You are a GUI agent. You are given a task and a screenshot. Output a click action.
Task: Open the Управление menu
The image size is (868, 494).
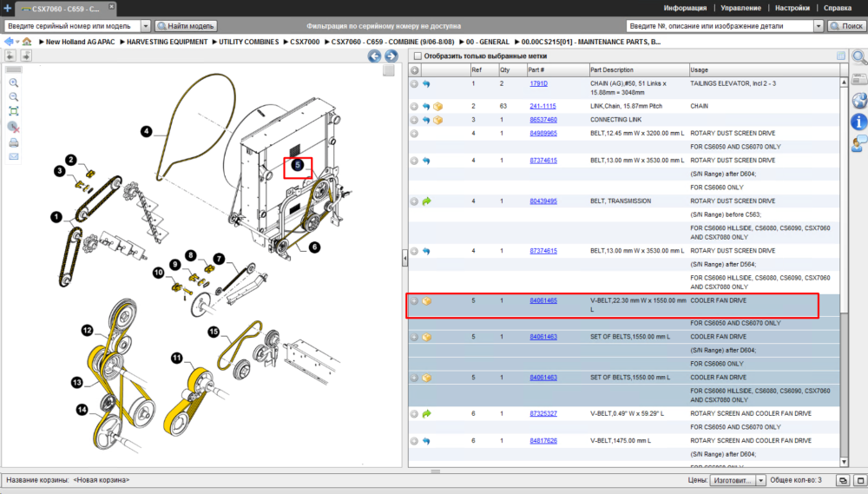[x=740, y=8]
